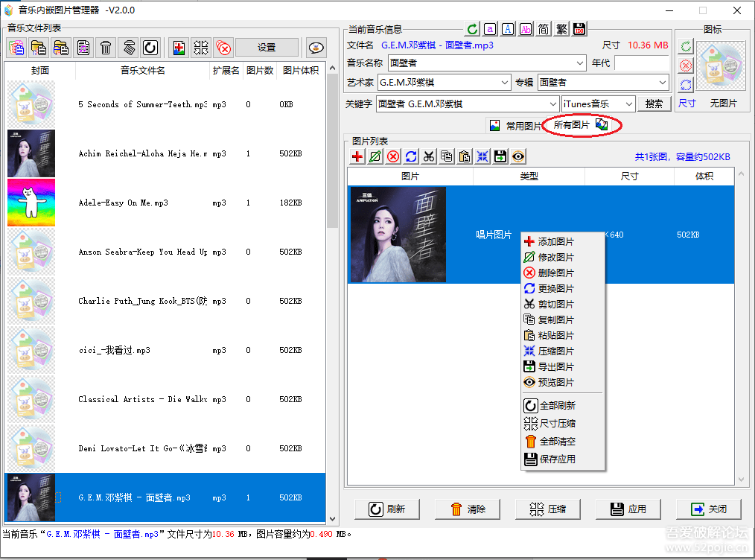Click the music playlist file icon
The image size is (755, 560).
click(83, 48)
